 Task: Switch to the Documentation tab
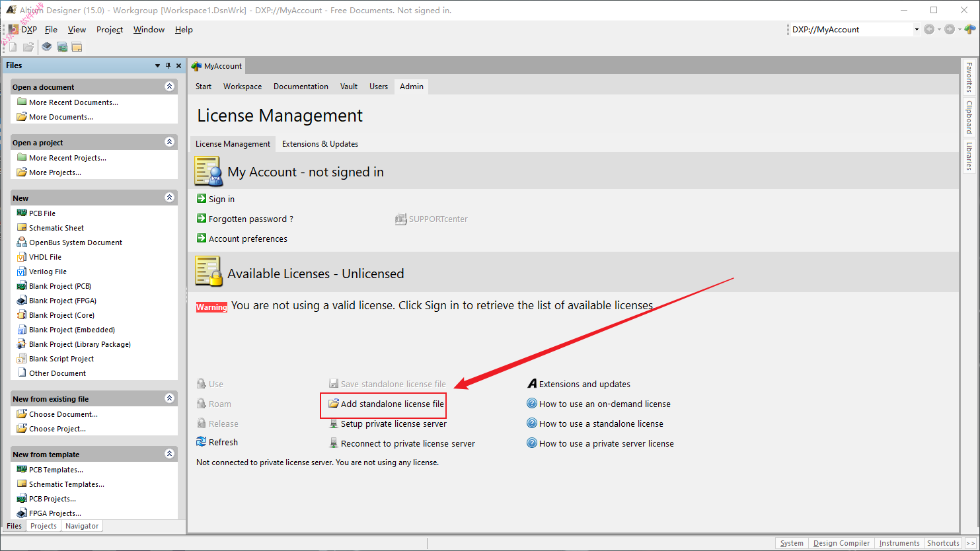coord(301,87)
